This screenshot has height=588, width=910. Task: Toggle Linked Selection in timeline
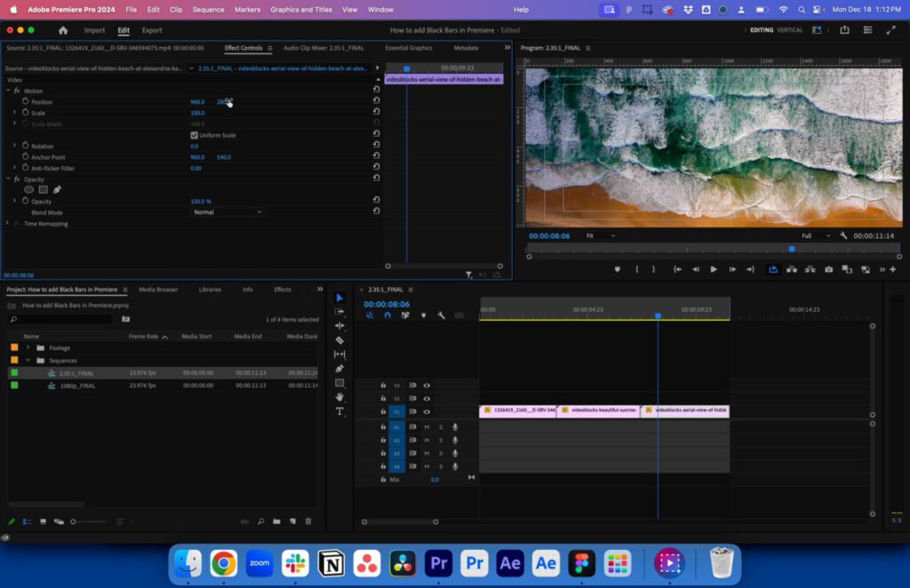(x=405, y=315)
